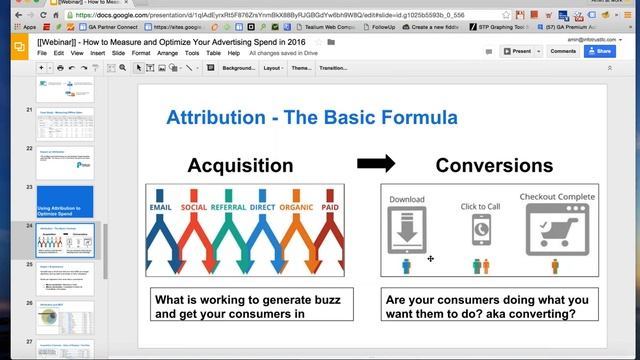
Task: Open the View menu
Action: [77, 53]
